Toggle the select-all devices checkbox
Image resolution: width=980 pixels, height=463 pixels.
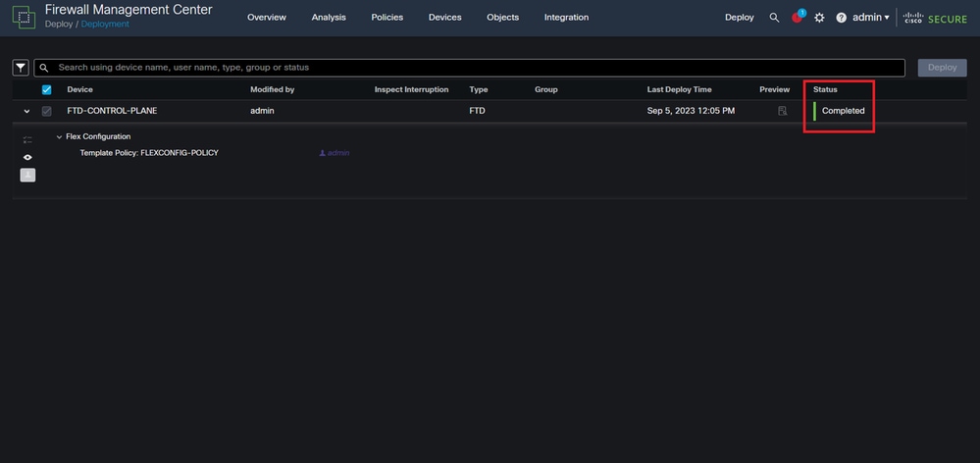(x=47, y=89)
